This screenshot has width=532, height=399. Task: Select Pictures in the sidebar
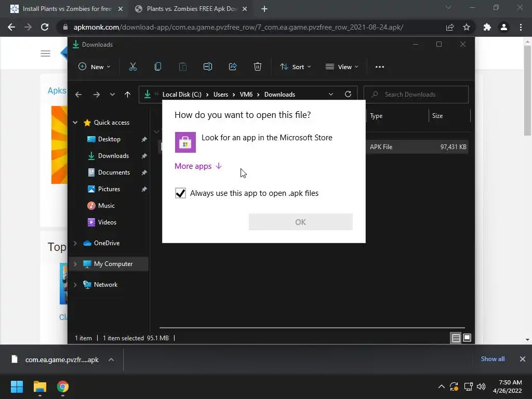click(109, 189)
